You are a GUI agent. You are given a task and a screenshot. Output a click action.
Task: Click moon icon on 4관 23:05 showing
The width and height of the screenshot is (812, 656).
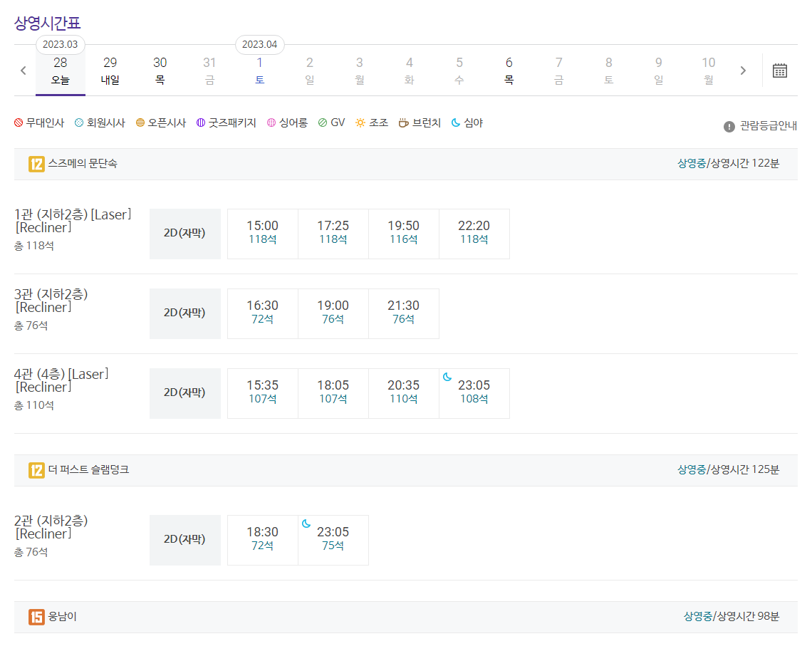point(447,377)
